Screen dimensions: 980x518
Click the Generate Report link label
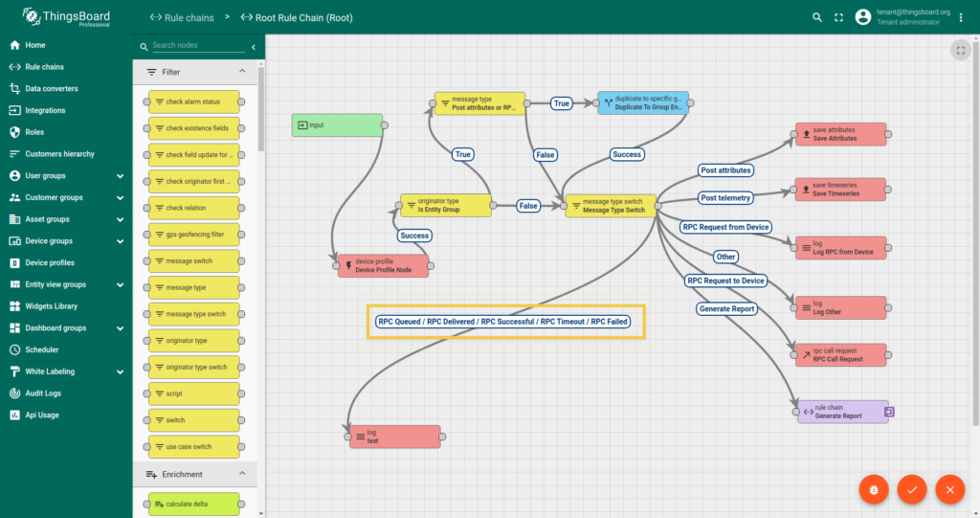(x=727, y=309)
